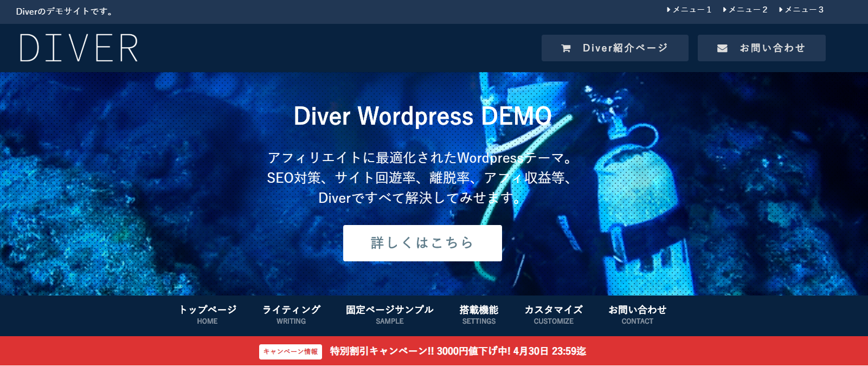Open the 特別割引キャンペーン announcement link
Screen dimensions: 868x366
pos(458,351)
